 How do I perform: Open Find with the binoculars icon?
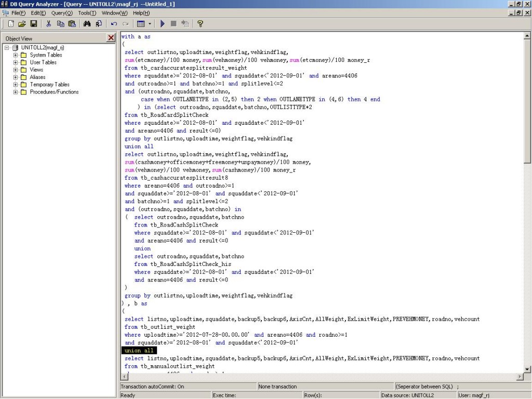click(87, 23)
